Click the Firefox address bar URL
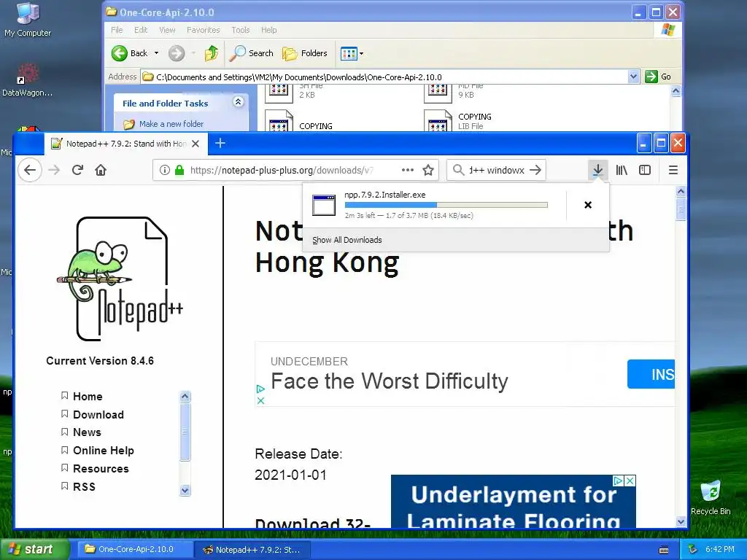The width and height of the screenshot is (747, 560). click(x=282, y=170)
